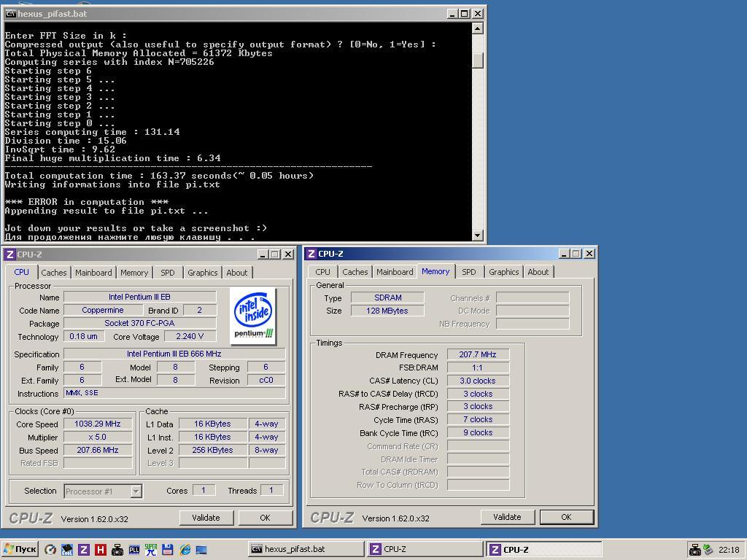
Task: Expand the Processor #1 selection dropdown
Action: 136,491
